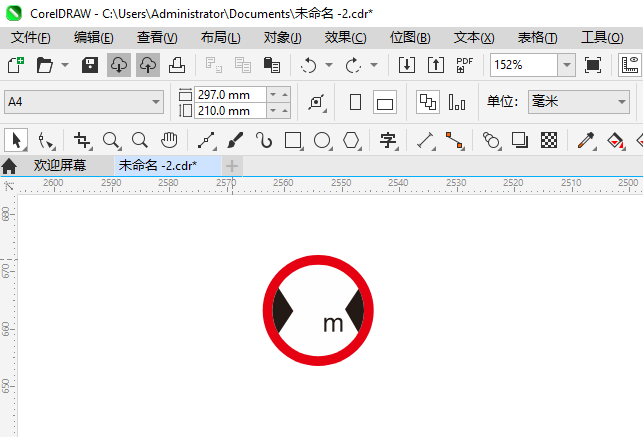Click the cloud upload icon
Screen dimensions: 643x437
148,65
